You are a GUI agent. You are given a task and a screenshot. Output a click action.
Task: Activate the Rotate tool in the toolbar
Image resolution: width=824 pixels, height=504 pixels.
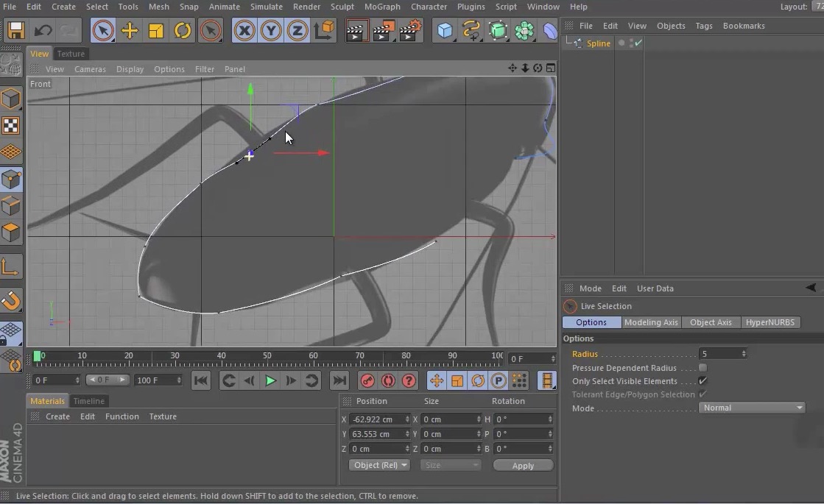coord(180,30)
